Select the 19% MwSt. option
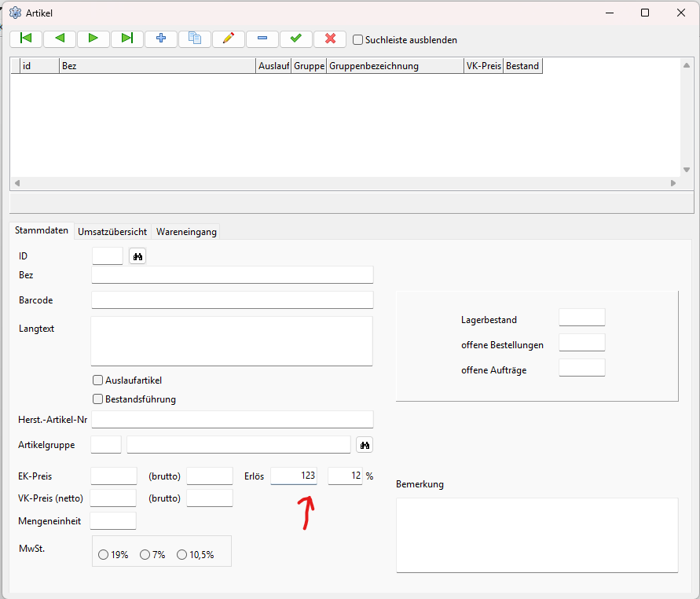The image size is (700, 599). 103,555
